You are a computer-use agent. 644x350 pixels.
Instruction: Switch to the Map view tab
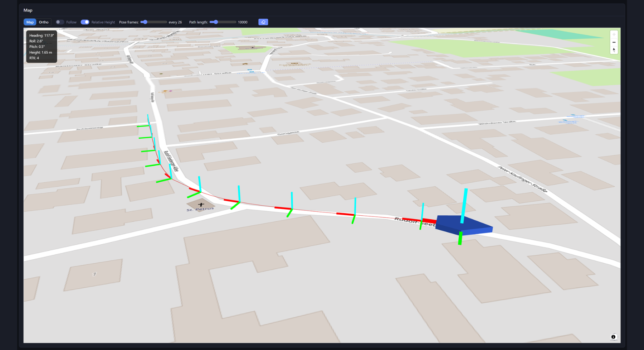tap(30, 22)
